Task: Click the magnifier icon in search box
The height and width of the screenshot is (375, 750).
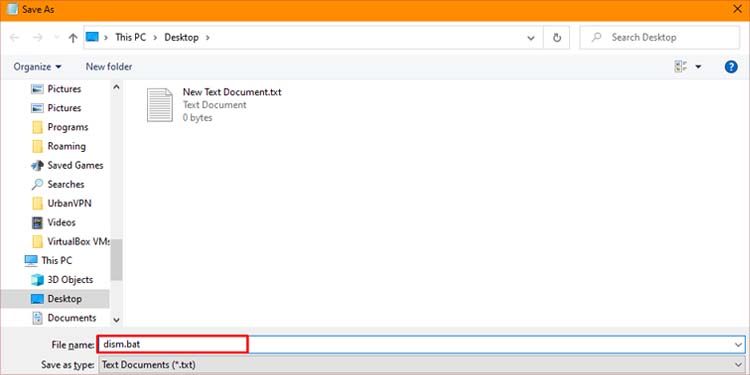Action: click(596, 37)
